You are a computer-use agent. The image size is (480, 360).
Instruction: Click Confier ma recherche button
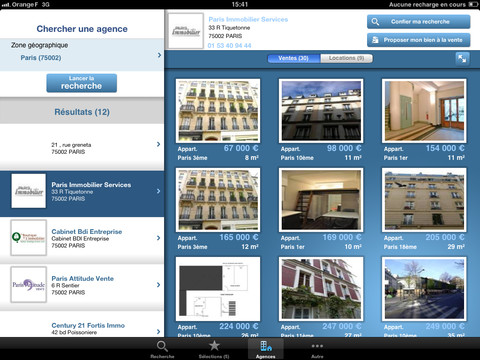pos(418,22)
